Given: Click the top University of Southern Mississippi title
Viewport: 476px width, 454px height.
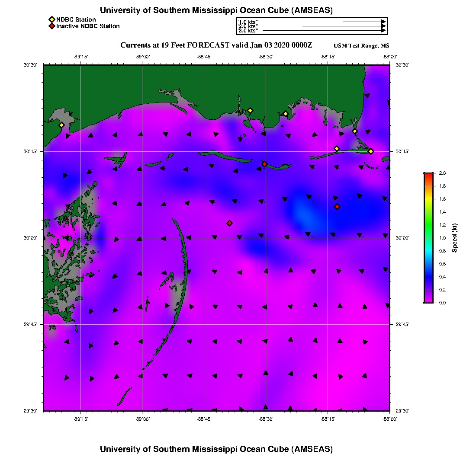Looking at the screenshot, I should 216,10.
